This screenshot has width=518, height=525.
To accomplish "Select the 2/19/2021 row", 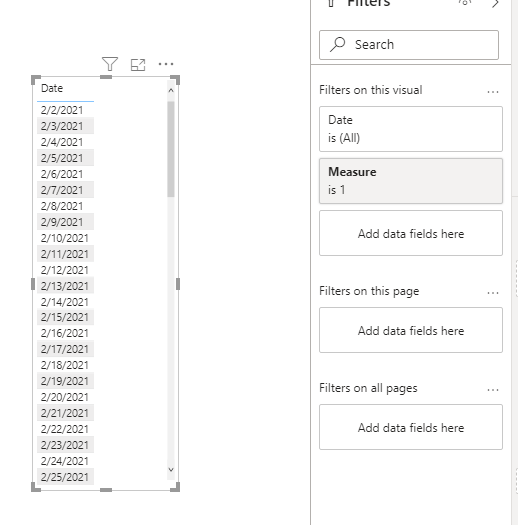I will coord(65,381).
